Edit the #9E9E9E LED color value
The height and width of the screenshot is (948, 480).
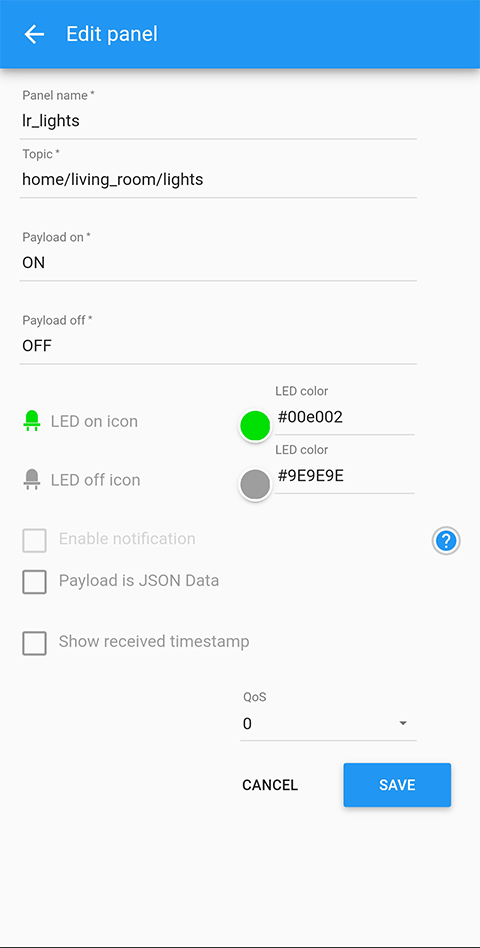[345, 476]
